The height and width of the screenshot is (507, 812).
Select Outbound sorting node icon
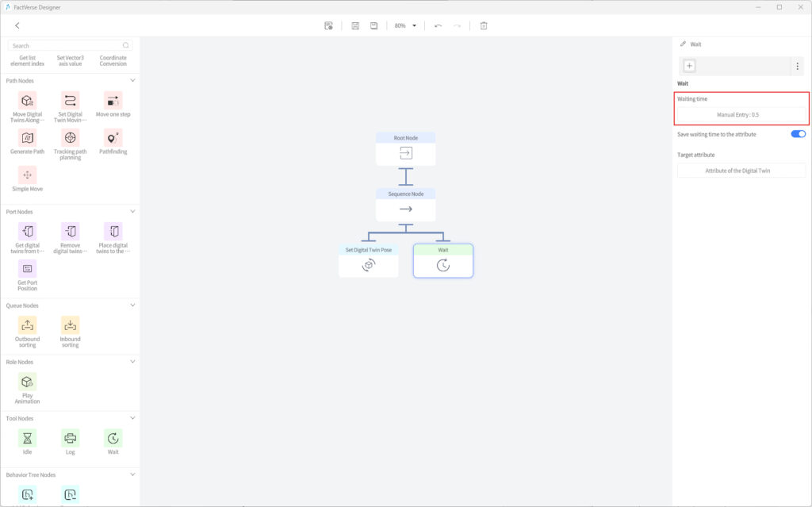pyautogui.click(x=28, y=325)
